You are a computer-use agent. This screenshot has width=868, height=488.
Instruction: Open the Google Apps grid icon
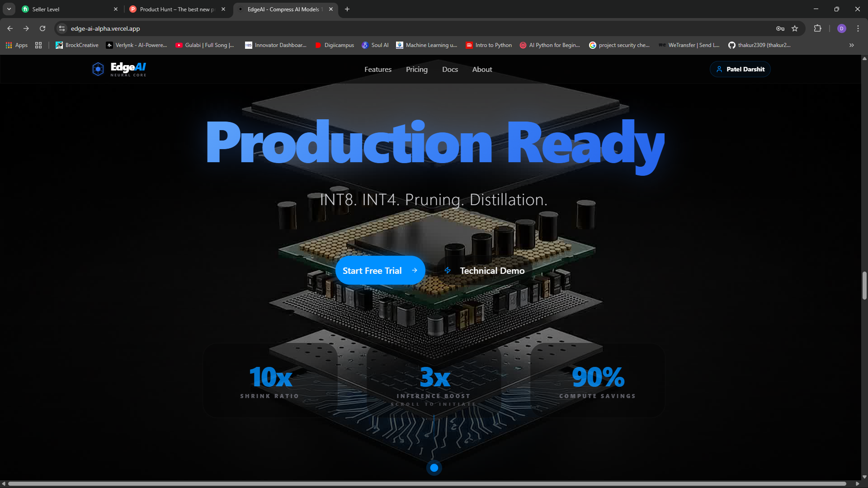point(8,45)
